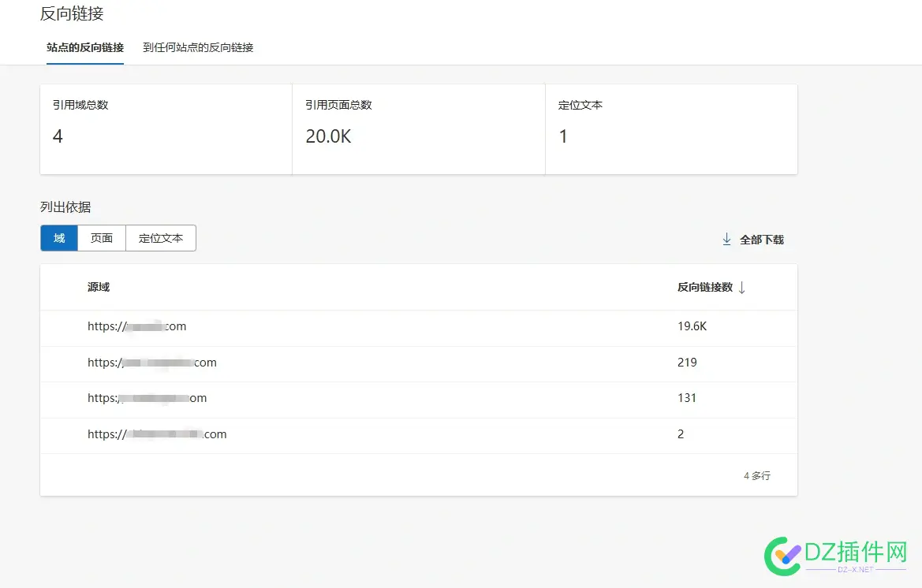Open the 到任何站点的反向链接 tab
922x588 pixels.
pos(198,47)
